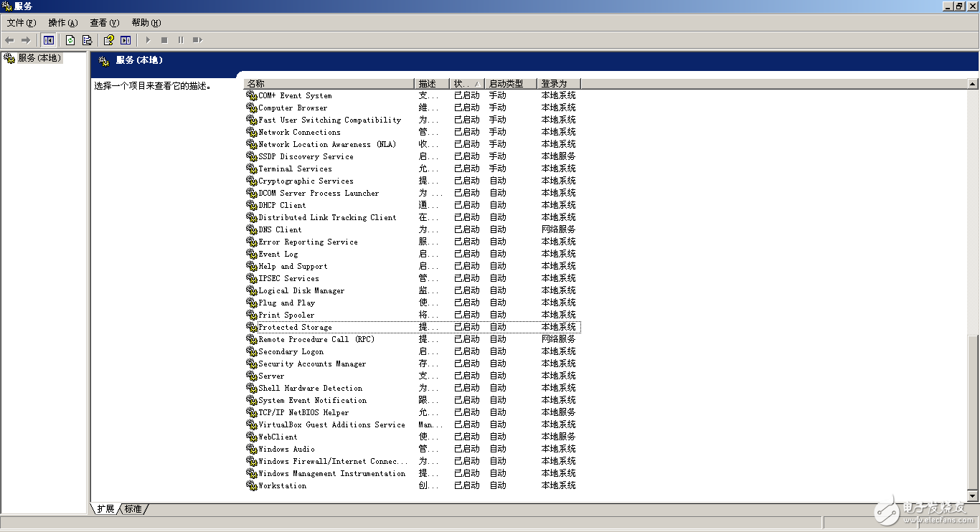Click the gear icon beside Secondary Logon
The width and height of the screenshot is (980, 532).
click(251, 351)
